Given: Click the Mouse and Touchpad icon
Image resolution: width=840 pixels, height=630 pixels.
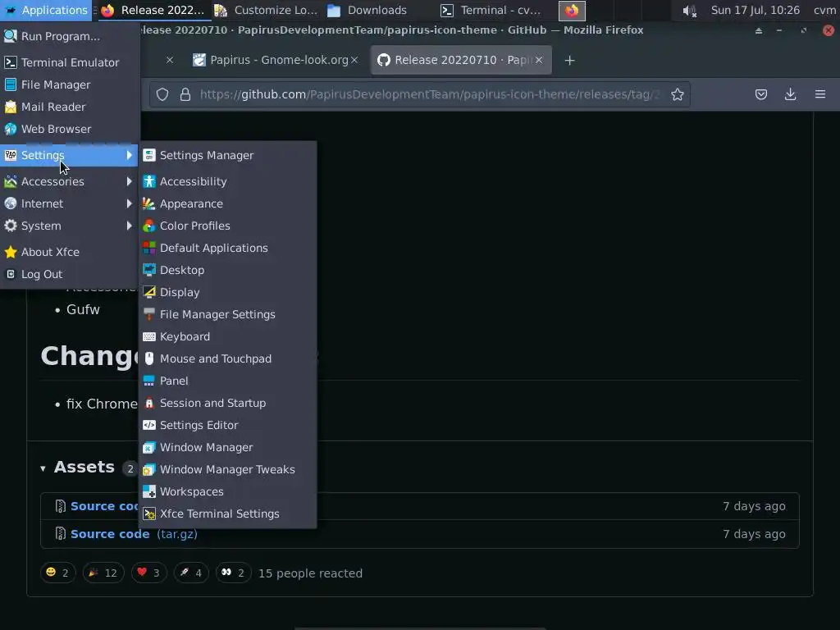Looking at the screenshot, I should pyautogui.click(x=149, y=358).
